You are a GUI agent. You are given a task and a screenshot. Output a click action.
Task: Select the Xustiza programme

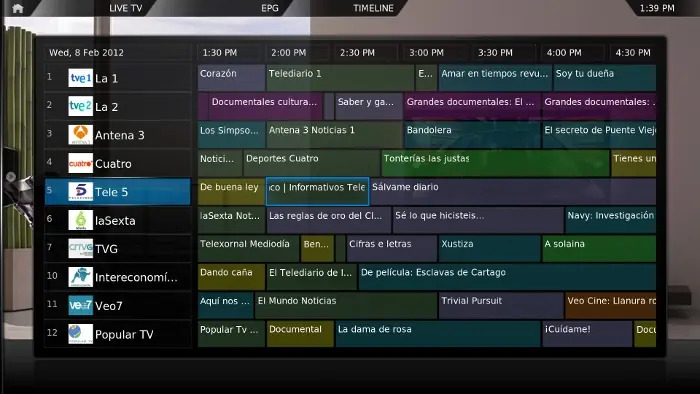pyautogui.click(x=490, y=248)
